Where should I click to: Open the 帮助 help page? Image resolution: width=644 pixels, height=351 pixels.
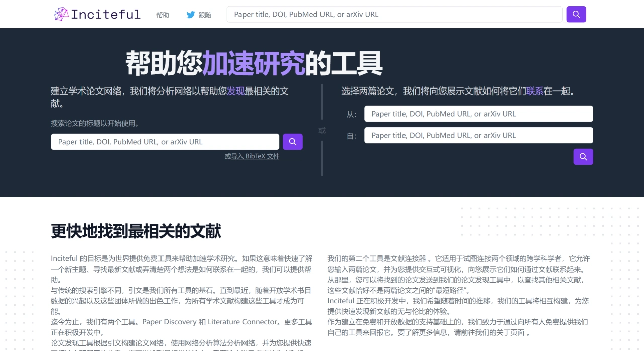pos(162,15)
